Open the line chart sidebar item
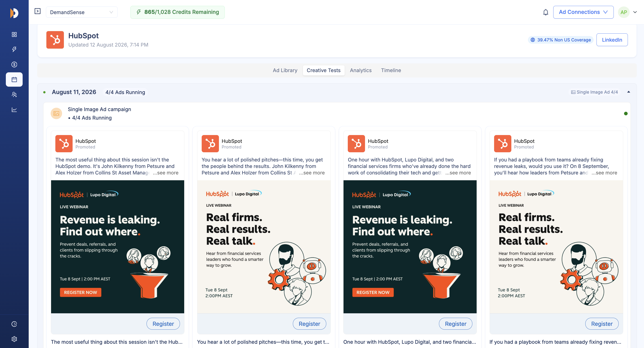The width and height of the screenshot is (644, 348). click(x=14, y=110)
